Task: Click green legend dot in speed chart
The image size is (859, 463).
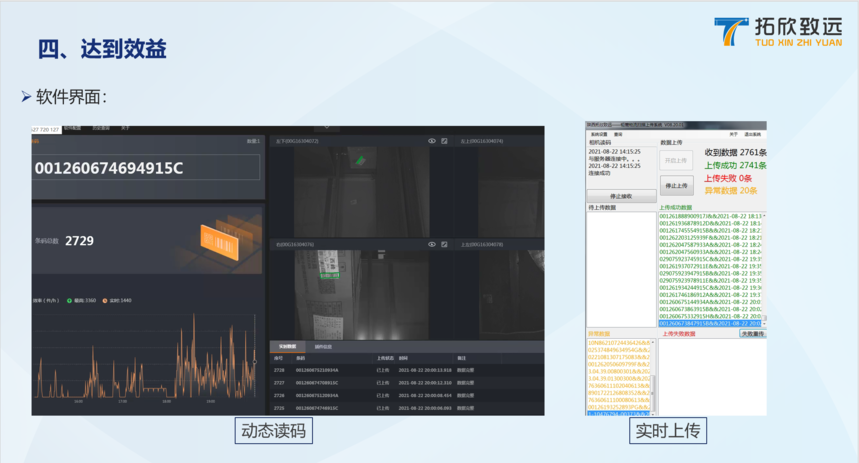Action: (x=70, y=300)
